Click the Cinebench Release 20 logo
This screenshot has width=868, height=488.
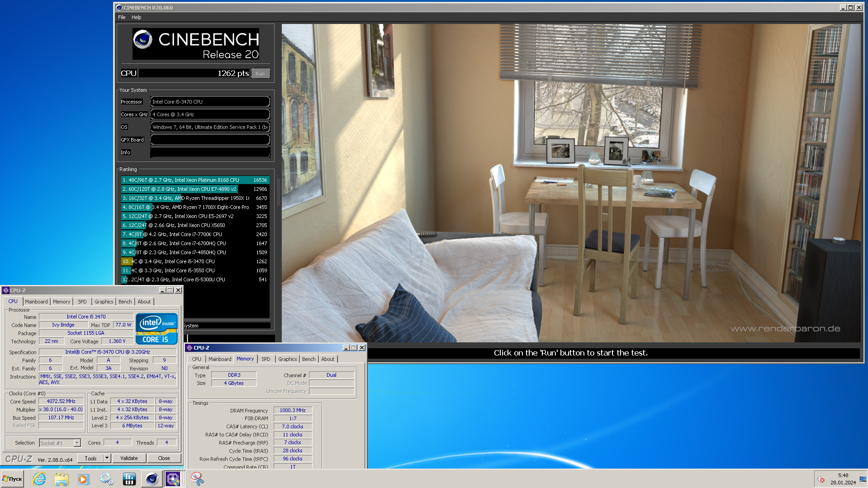click(196, 44)
